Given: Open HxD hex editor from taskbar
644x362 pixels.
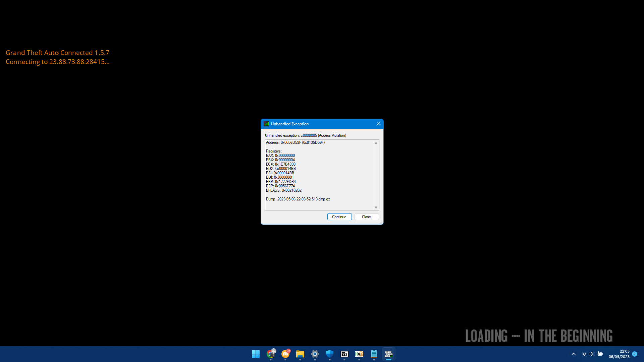Looking at the screenshot, I should [359, 354].
